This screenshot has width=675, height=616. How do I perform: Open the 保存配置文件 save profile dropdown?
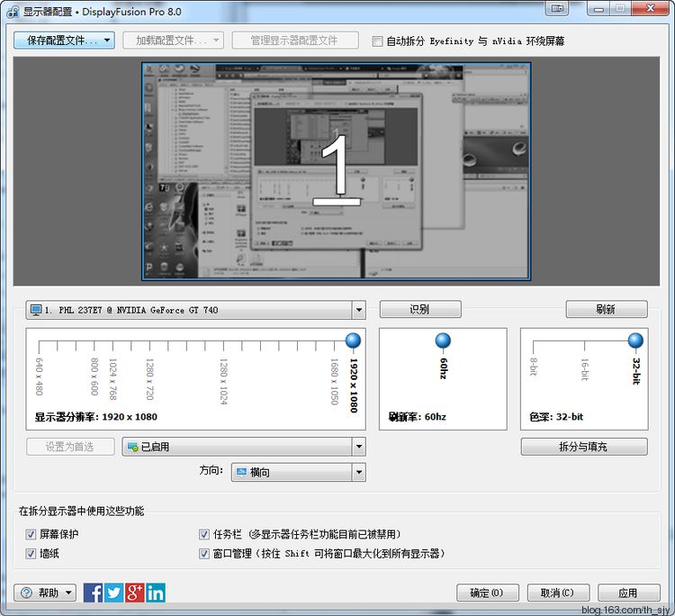click(x=64, y=41)
